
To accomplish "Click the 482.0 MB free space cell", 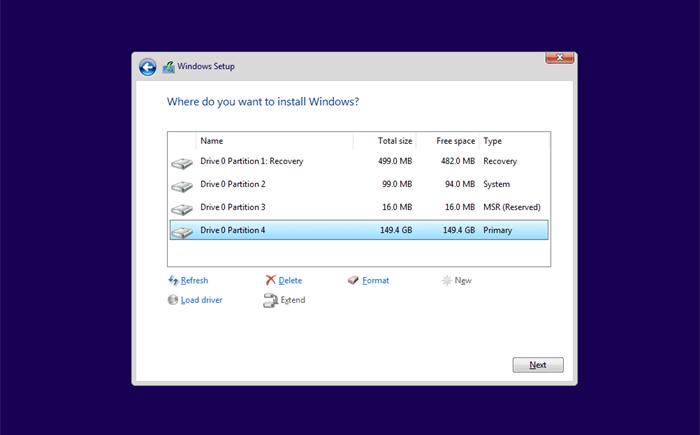I will 458,161.
